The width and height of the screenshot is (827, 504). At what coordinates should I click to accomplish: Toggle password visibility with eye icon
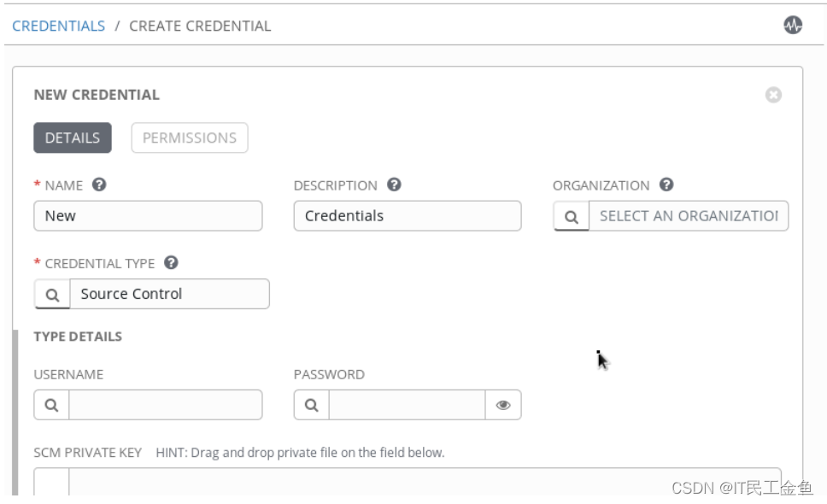coord(503,405)
